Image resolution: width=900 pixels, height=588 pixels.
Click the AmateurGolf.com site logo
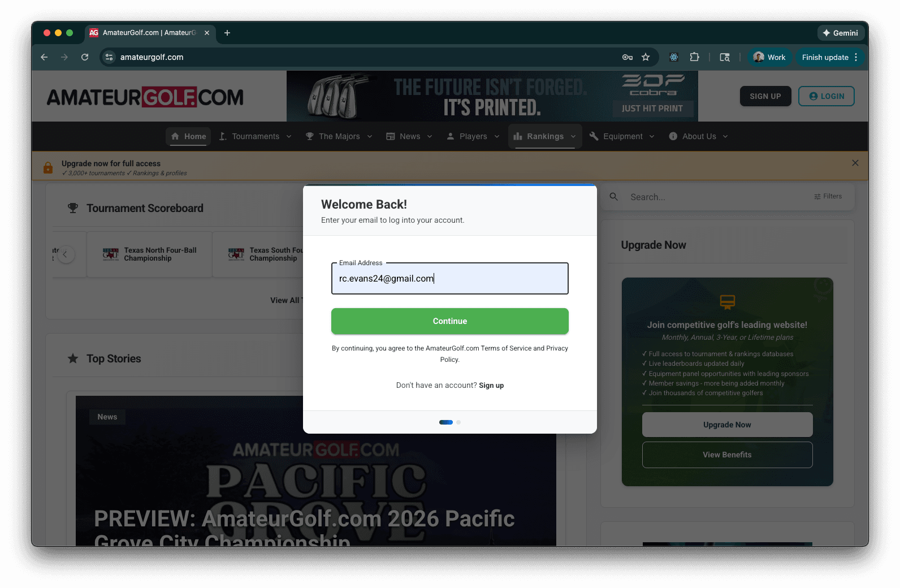pyautogui.click(x=145, y=97)
